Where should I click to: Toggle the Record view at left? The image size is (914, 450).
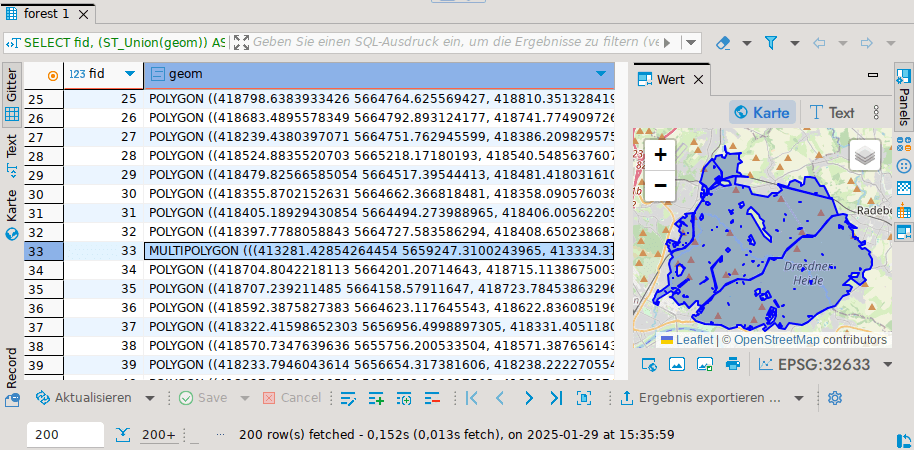12,377
